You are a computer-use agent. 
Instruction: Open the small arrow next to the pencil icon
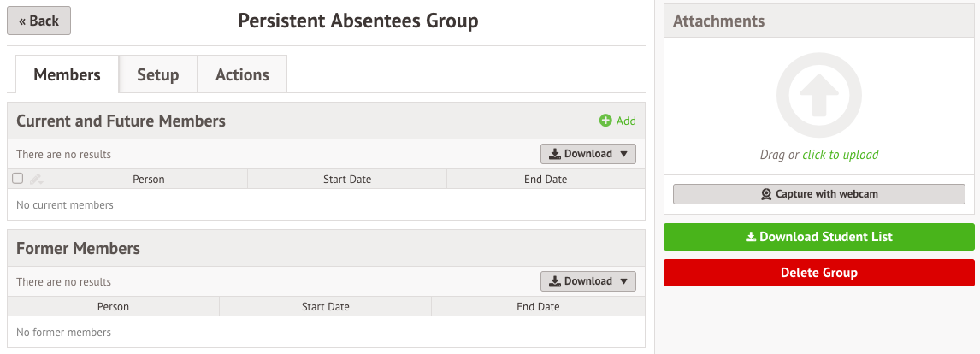pos(41,182)
